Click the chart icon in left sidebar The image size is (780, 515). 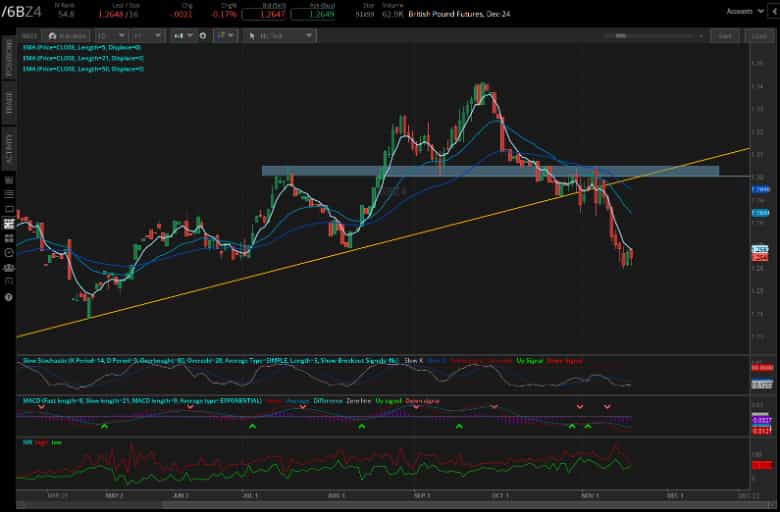tap(8, 179)
